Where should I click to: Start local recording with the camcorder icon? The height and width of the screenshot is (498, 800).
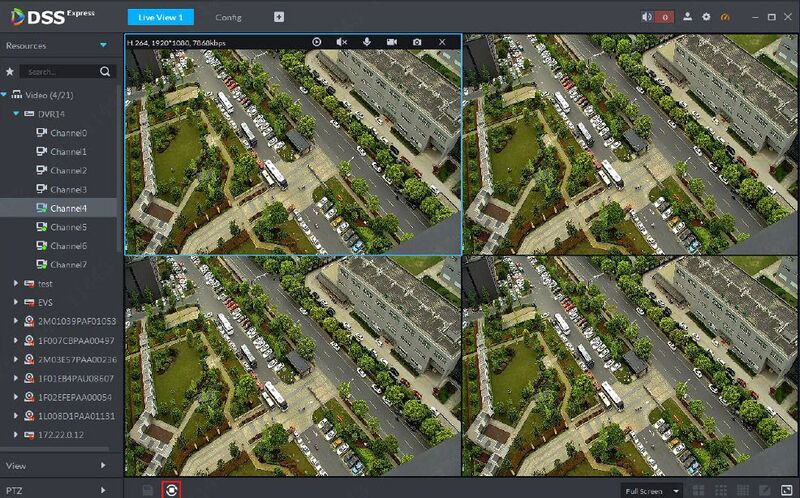point(392,42)
